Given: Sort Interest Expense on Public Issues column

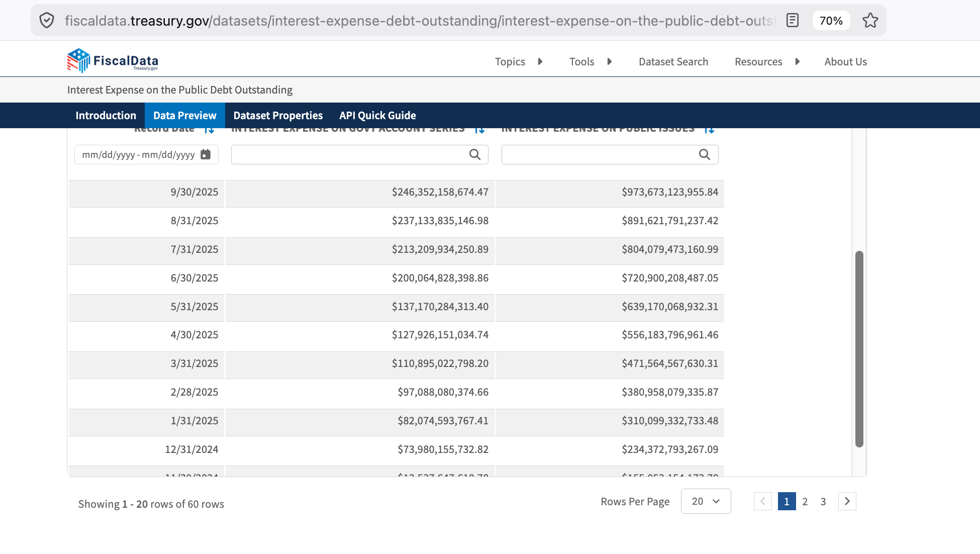Looking at the screenshot, I should [709, 130].
